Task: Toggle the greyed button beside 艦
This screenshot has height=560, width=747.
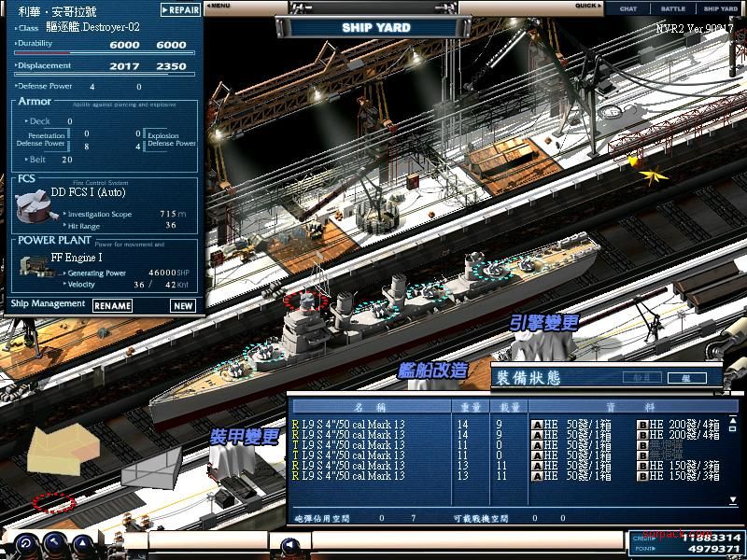Action: click(x=641, y=378)
